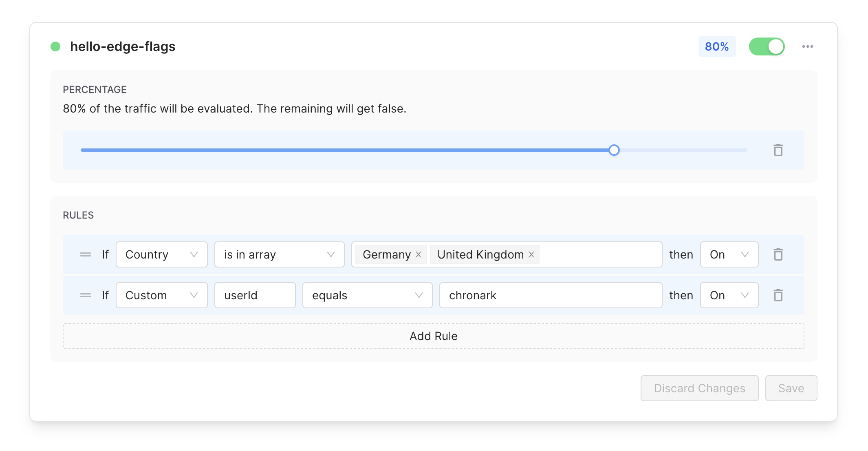Delete the Country rule with trash icon
This screenshot has height=451, width=868.
coord(778,254)
